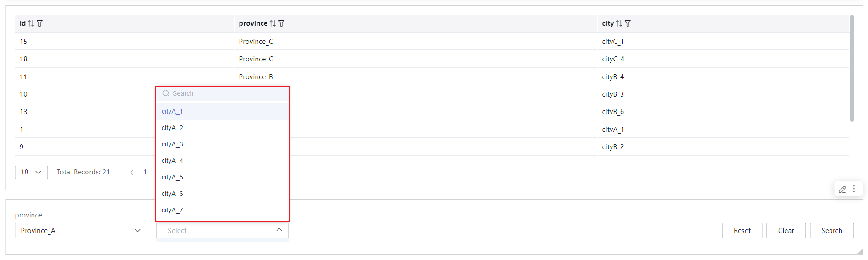
Task: Go to the previous page arrow
Action: click(x=132, y=173)
